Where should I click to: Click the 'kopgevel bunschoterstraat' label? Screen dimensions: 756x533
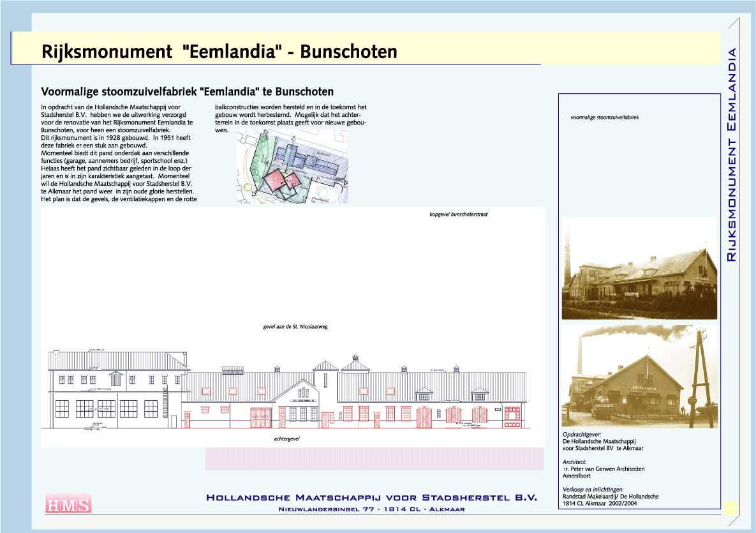[459, 214]
